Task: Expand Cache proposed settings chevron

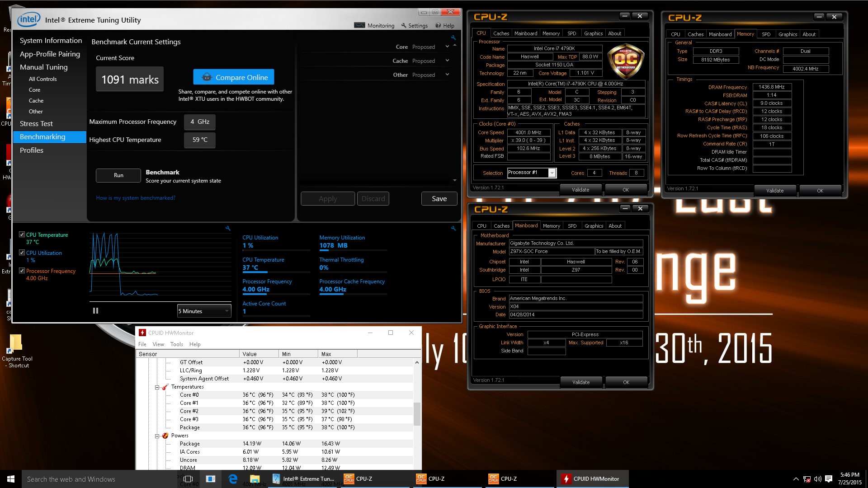Action: 447,61
